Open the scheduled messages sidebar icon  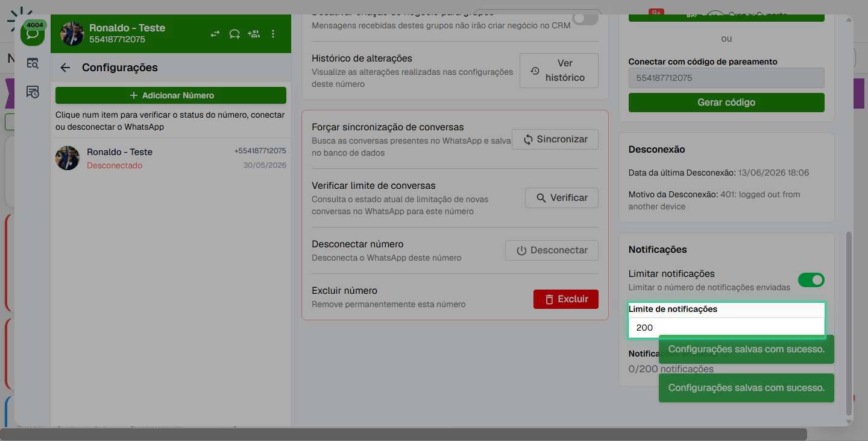pos(33,92)
